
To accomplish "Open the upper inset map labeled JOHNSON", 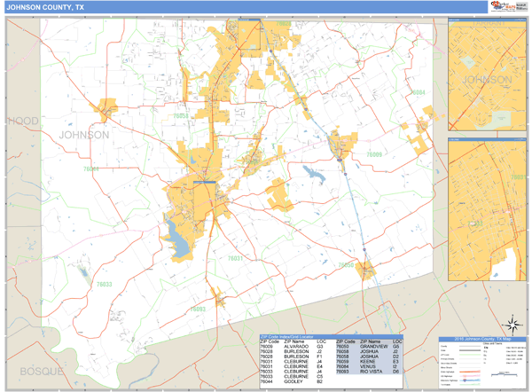I will coord(487,74).
